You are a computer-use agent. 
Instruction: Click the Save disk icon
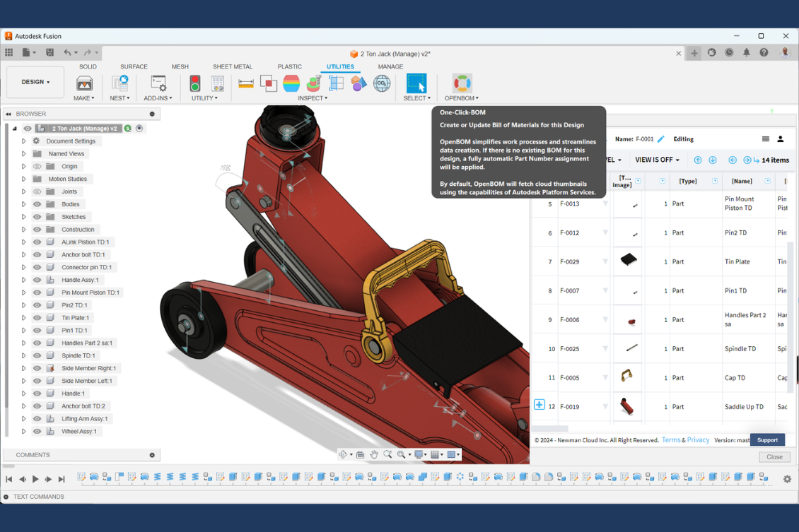[49, 52]
